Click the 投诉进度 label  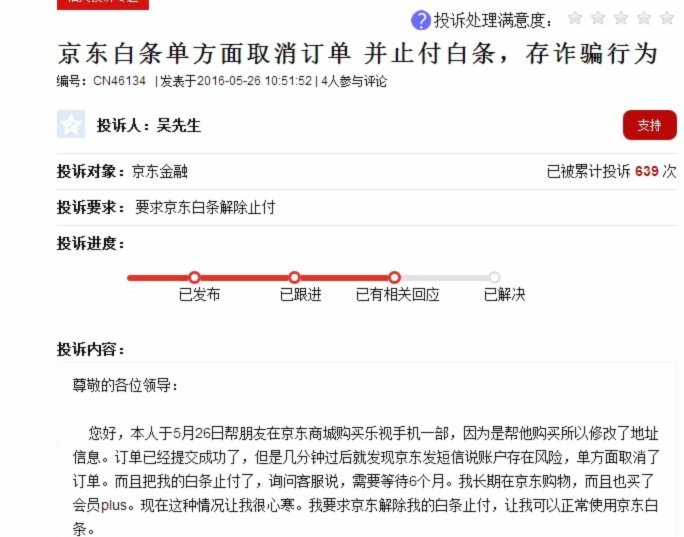[x=90, y=243]
